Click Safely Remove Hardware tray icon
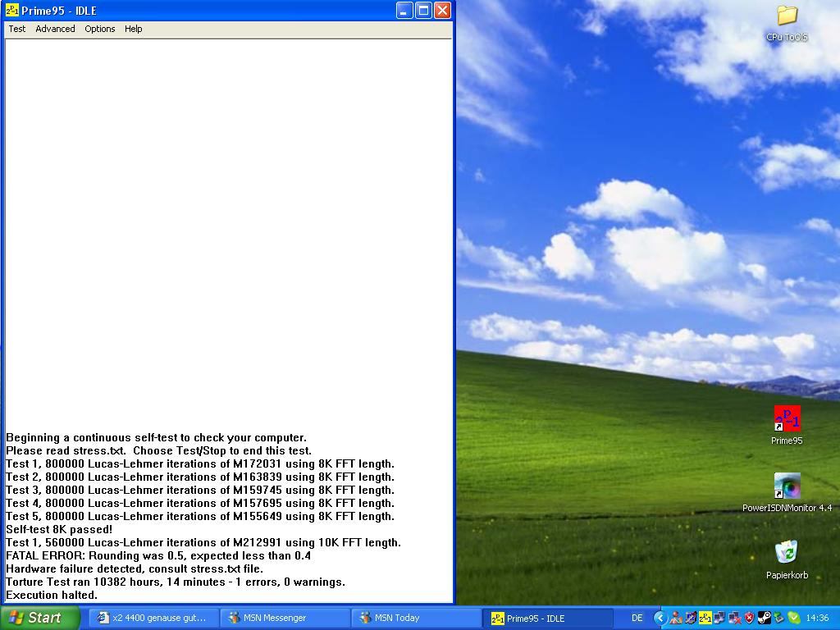Screen dimensions: 840x630 click(779, 618)
